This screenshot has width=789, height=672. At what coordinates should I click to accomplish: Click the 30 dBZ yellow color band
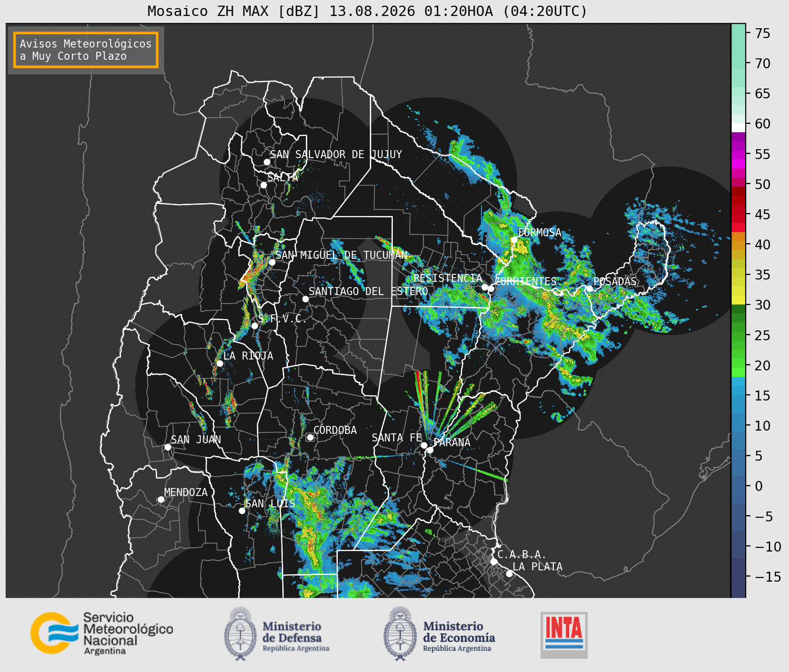tap(738, 300)
